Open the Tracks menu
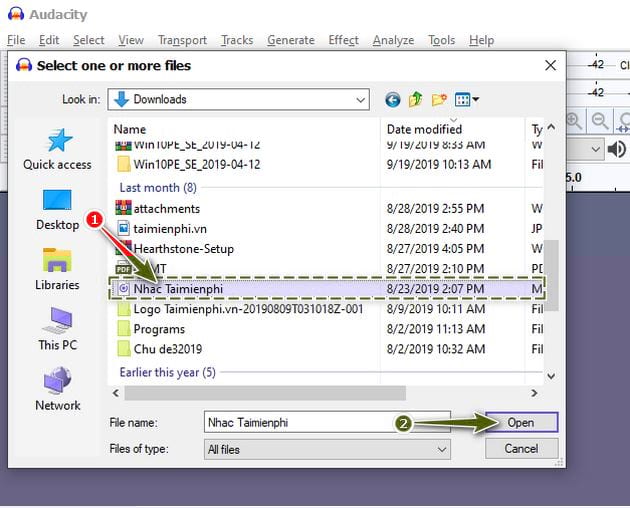Image resolution: width=630 pixels, height=508 pixels. [237, 40]
